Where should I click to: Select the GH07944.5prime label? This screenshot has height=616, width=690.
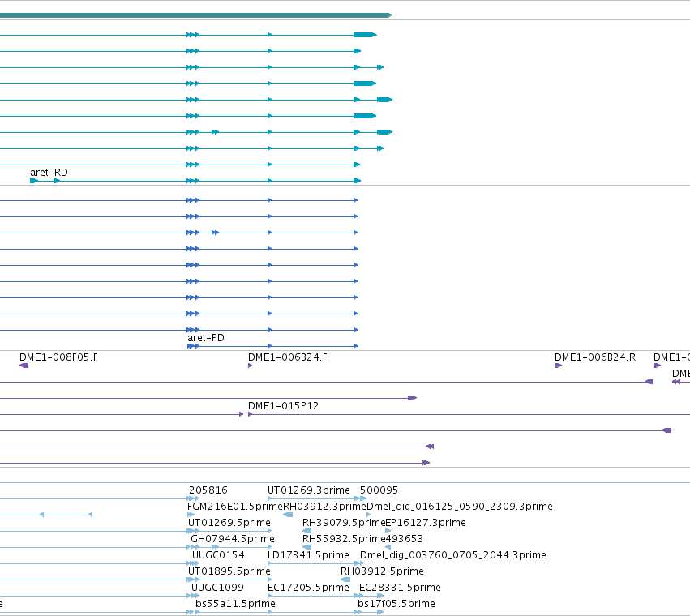[233, 539]
